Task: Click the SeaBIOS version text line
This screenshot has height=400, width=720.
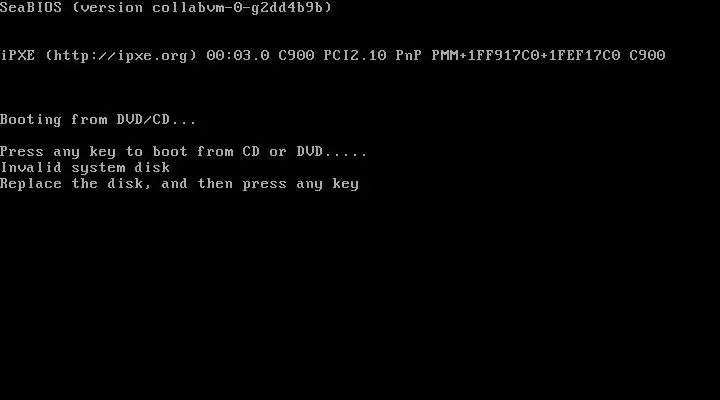Action: 166,7
